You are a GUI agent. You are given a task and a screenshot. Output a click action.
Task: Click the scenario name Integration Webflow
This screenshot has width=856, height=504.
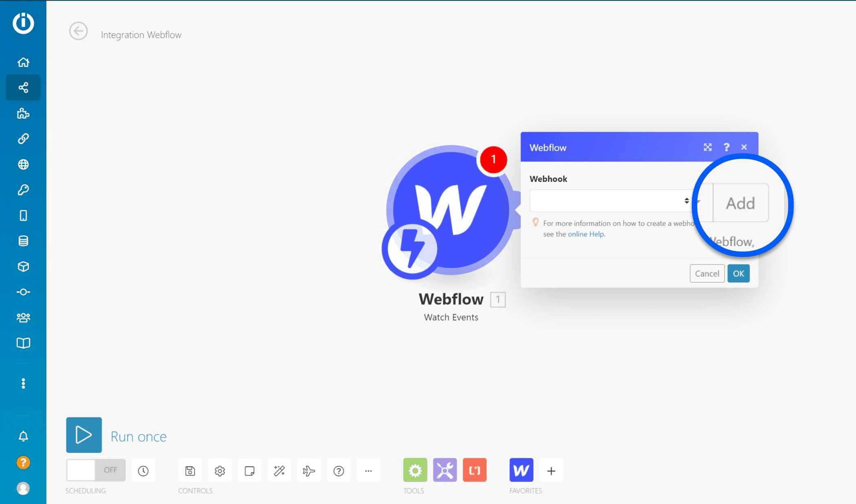pos(141,35)
